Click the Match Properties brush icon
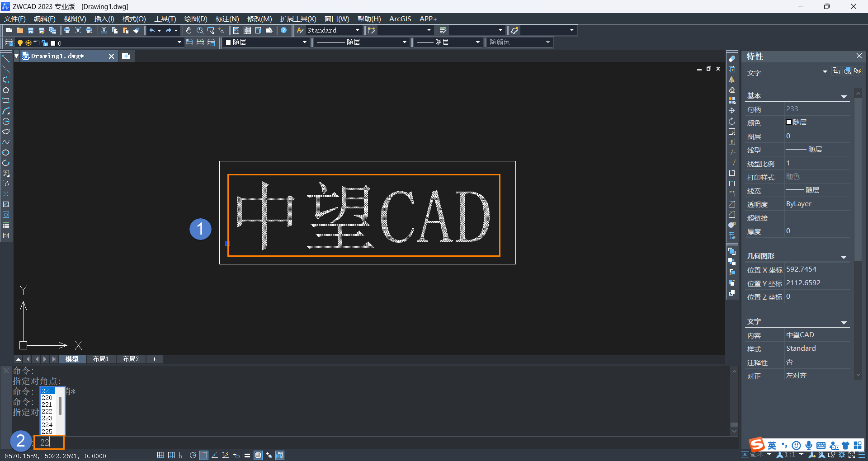Viewport: 868px width, 461px height. coord(137,30)
